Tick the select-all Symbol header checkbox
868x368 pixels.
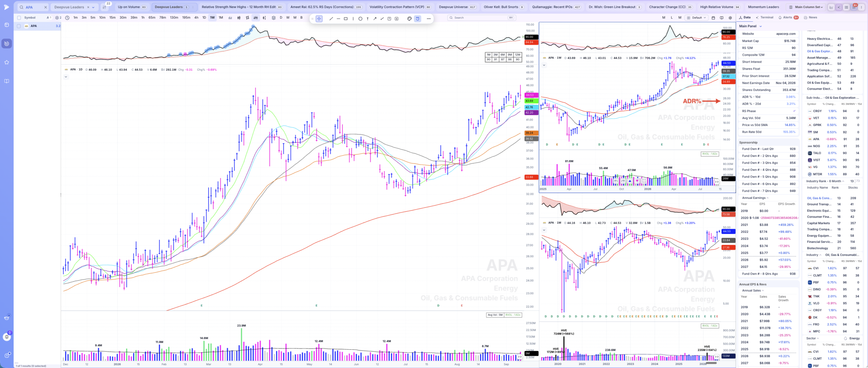coord(19,18)
